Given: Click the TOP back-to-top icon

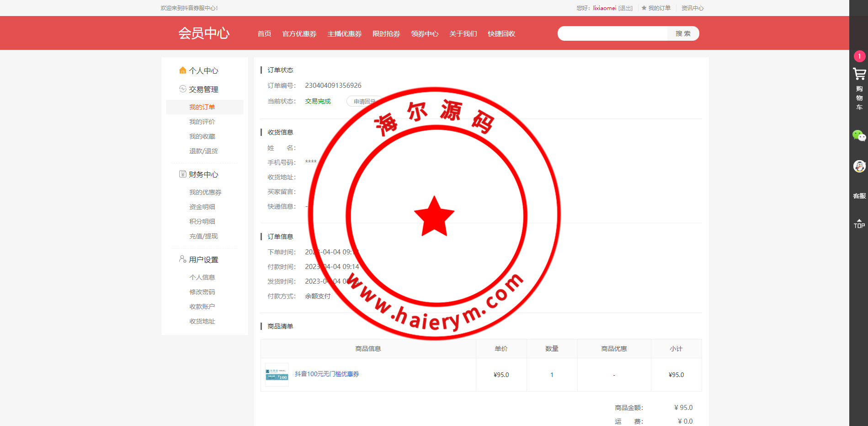Looking at the screenshot, I should [859, 223].
